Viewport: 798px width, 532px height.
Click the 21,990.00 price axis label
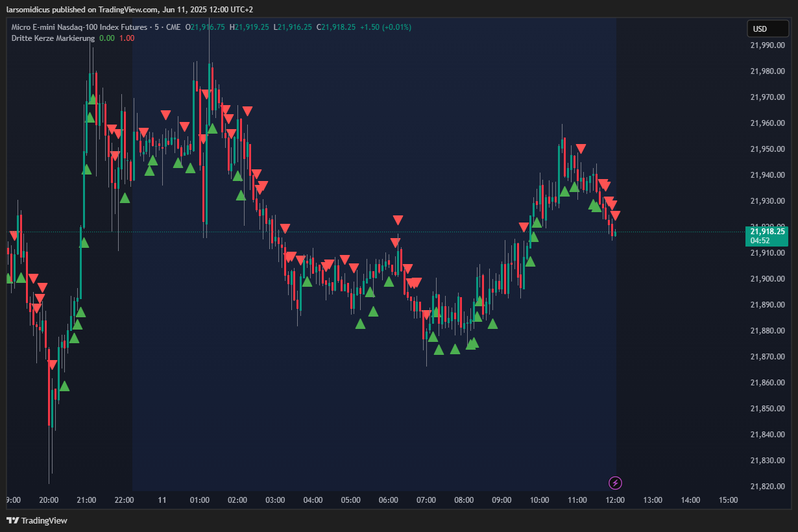coord(768,45)
